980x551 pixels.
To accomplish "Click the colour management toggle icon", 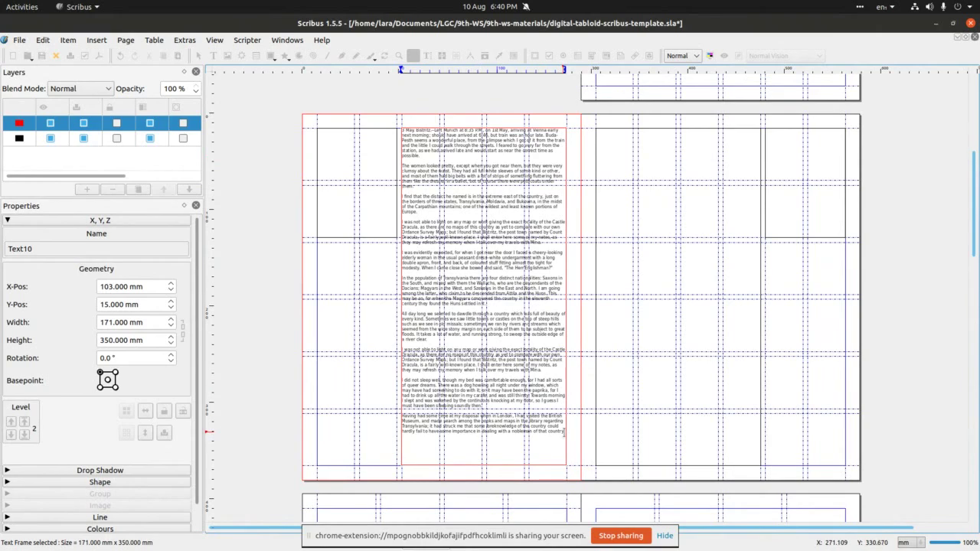I will 710,56.
